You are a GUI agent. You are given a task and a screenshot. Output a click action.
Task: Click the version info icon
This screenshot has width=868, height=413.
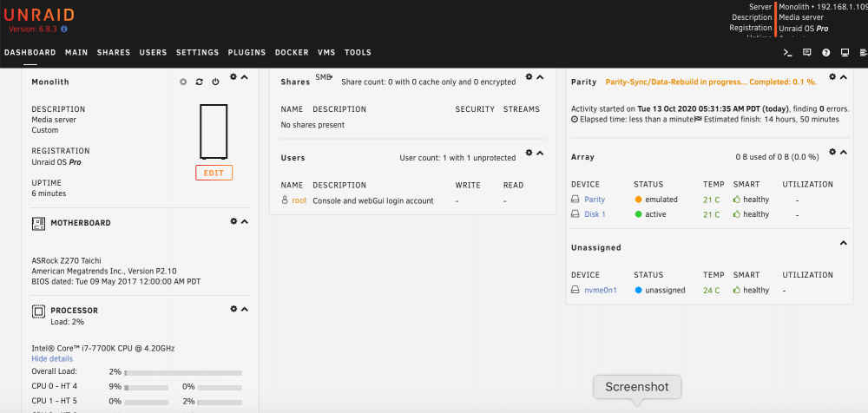click(64, 29)
